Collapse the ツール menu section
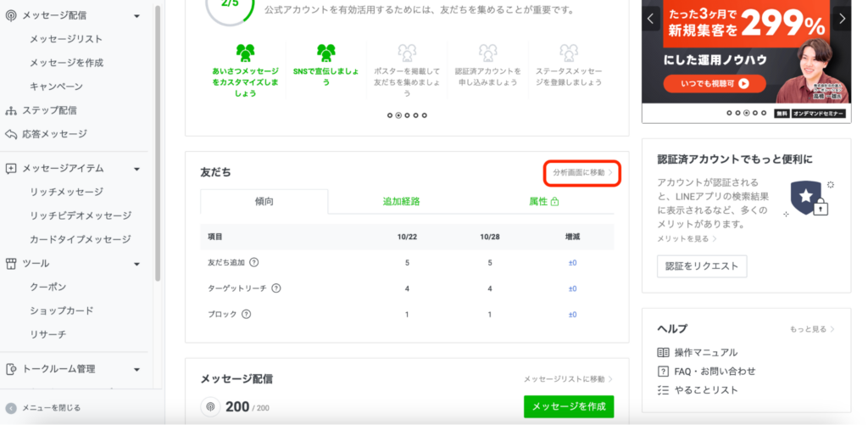This screenshot has width=868, height=425. point(136,265)
